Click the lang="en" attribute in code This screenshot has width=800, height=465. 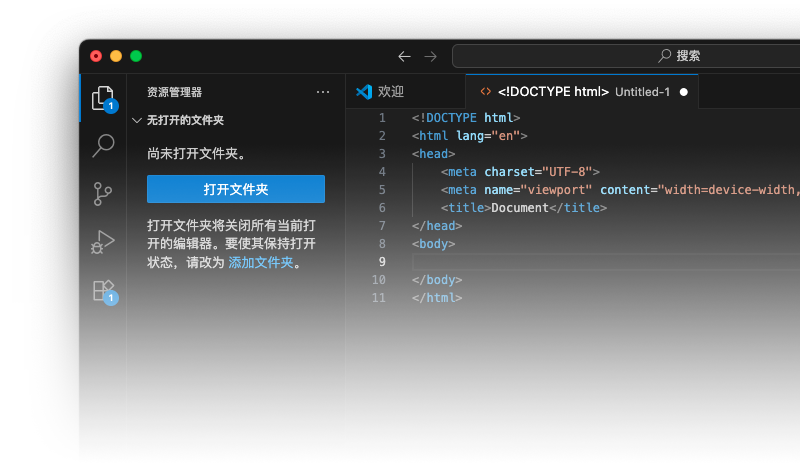click(488, 136)
